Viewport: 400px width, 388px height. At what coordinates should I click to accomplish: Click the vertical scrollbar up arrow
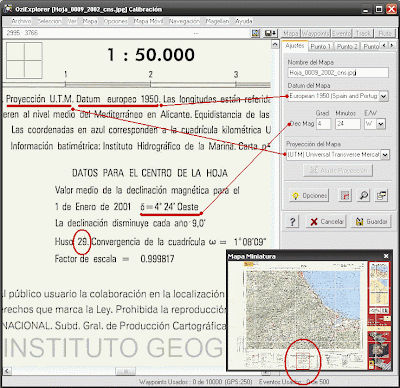275,44
